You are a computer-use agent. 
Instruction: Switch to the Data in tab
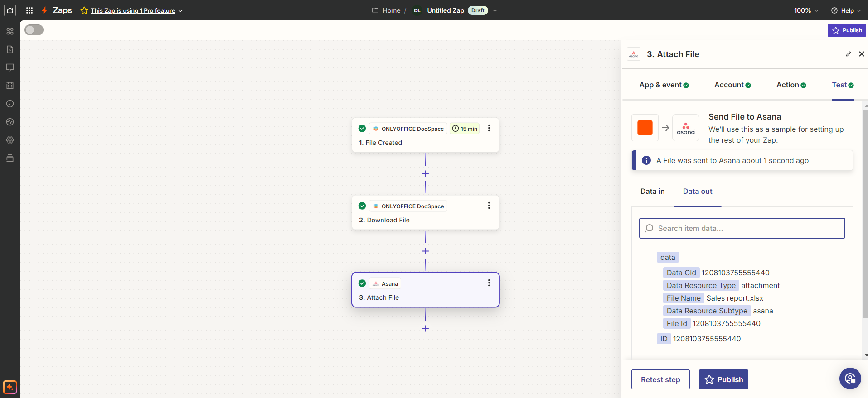(x=652, y=191)
